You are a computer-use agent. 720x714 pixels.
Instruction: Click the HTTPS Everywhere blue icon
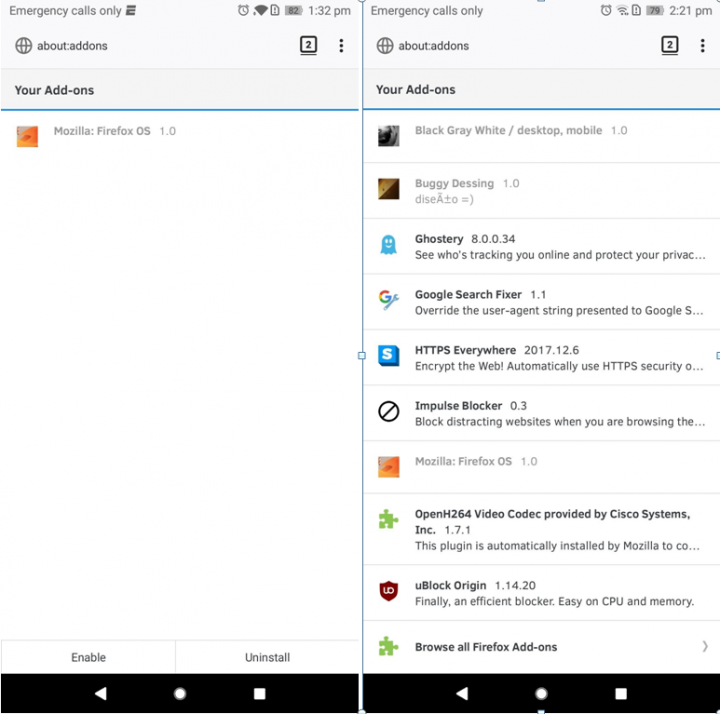tap(388, 356)
